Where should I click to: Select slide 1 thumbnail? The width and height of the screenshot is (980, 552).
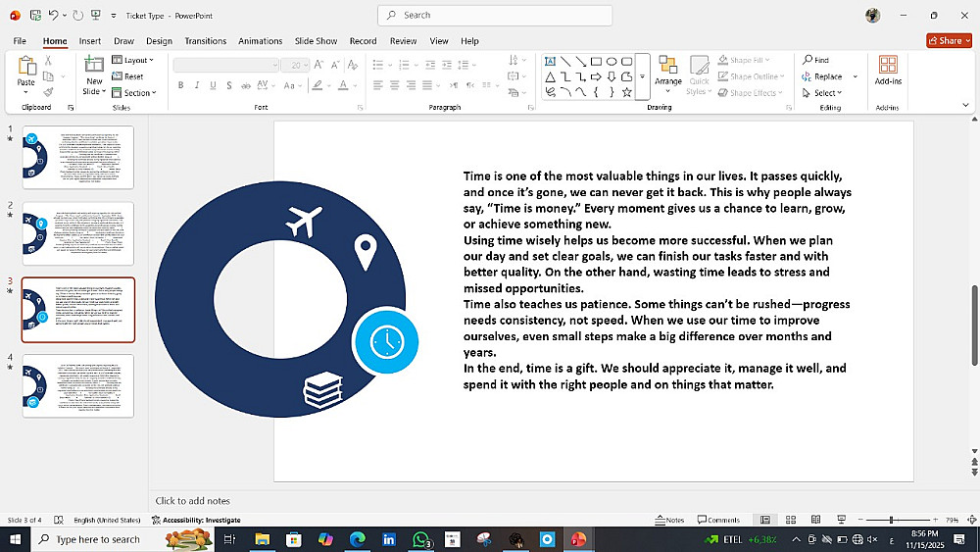click(x=78, y=157)
